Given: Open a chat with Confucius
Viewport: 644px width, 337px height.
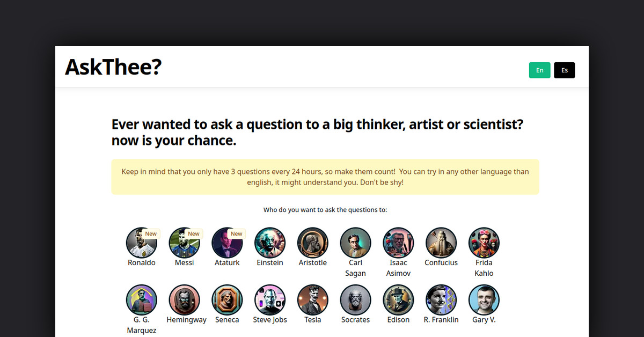Looking at the screenshot, I should (x=441, y=243).
